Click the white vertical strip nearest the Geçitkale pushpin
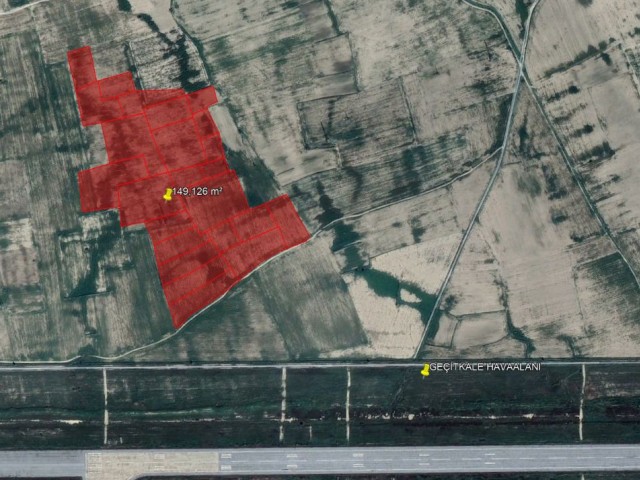 click(348, 404)
